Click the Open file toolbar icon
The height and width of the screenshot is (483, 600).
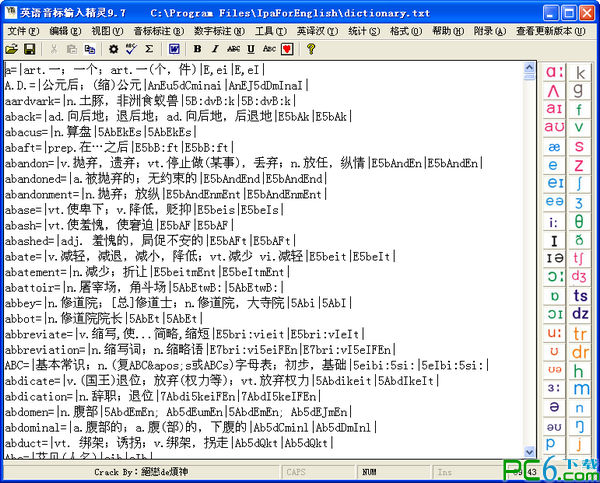(11, 49)
